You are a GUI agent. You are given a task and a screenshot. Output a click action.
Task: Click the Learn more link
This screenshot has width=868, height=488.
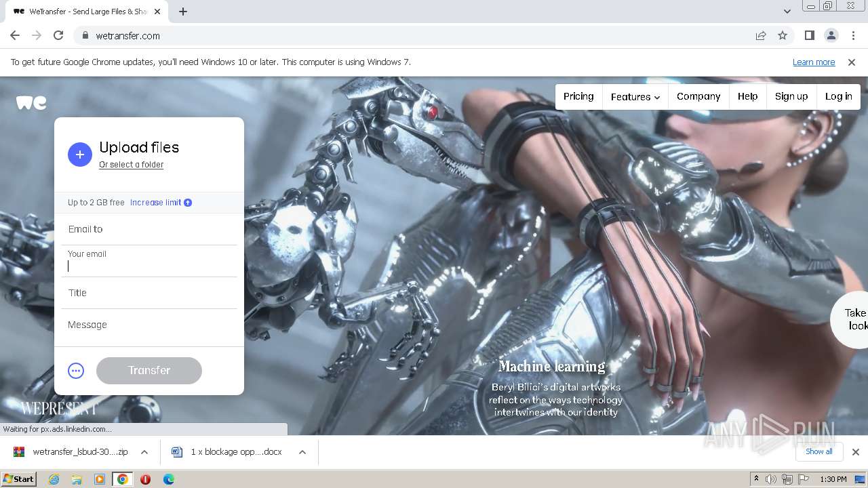pos(814,62)
